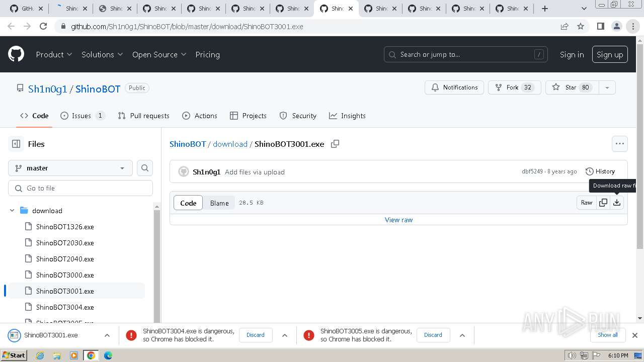644x362 pixels.
Task: Open the Issues tab
Action: 82,116
